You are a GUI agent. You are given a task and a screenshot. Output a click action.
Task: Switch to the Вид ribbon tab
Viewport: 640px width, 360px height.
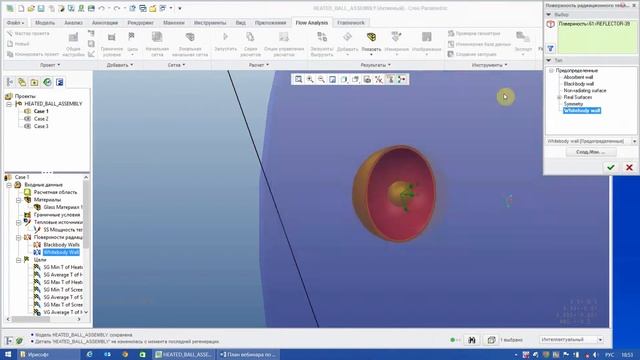point(241,23)
